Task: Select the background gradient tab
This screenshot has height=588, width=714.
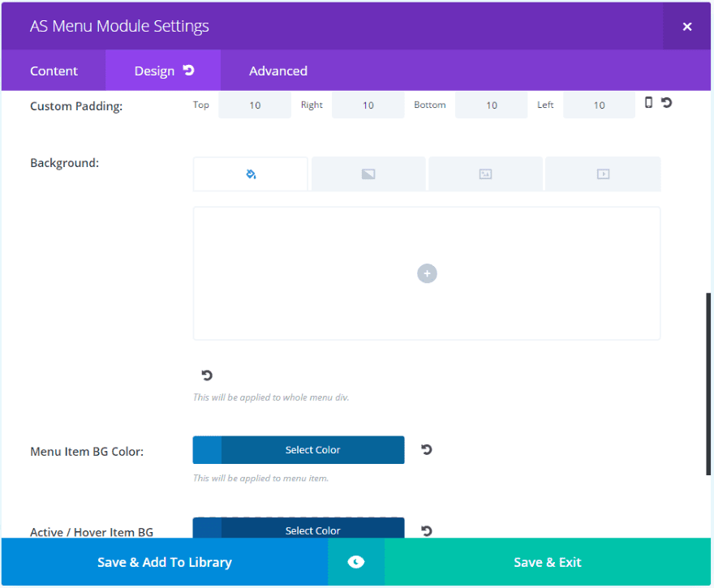Action: (x=368, y=174)
